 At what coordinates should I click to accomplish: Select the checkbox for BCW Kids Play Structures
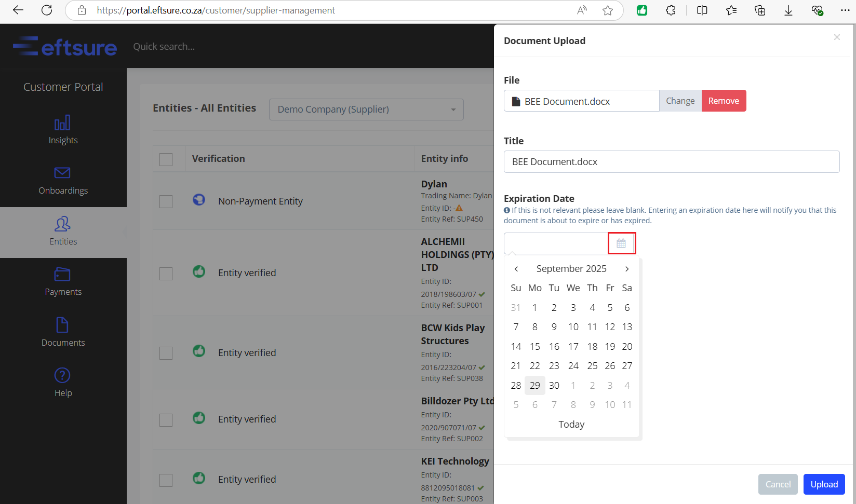[166, 353]
